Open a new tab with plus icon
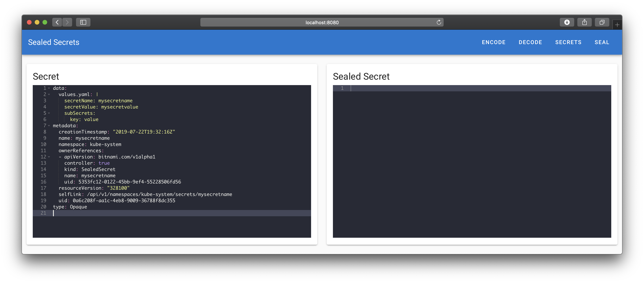This screenshot has width=644, height=283. coord(617,25)
